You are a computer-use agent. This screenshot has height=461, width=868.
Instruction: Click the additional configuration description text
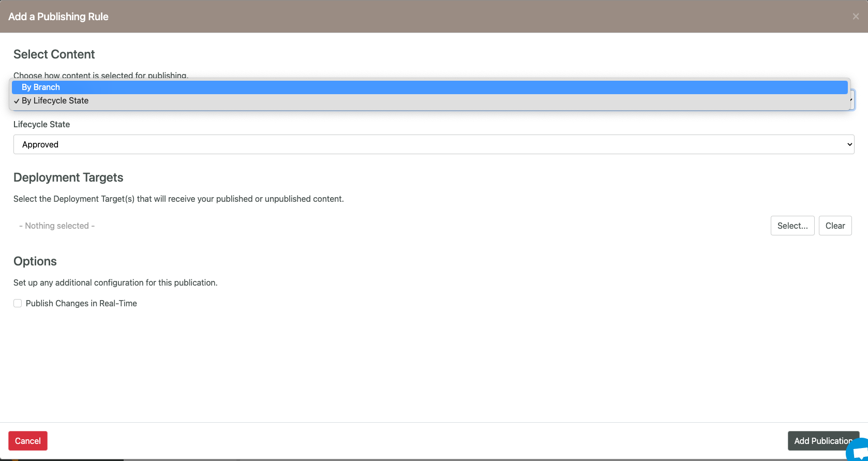[115, 282]
